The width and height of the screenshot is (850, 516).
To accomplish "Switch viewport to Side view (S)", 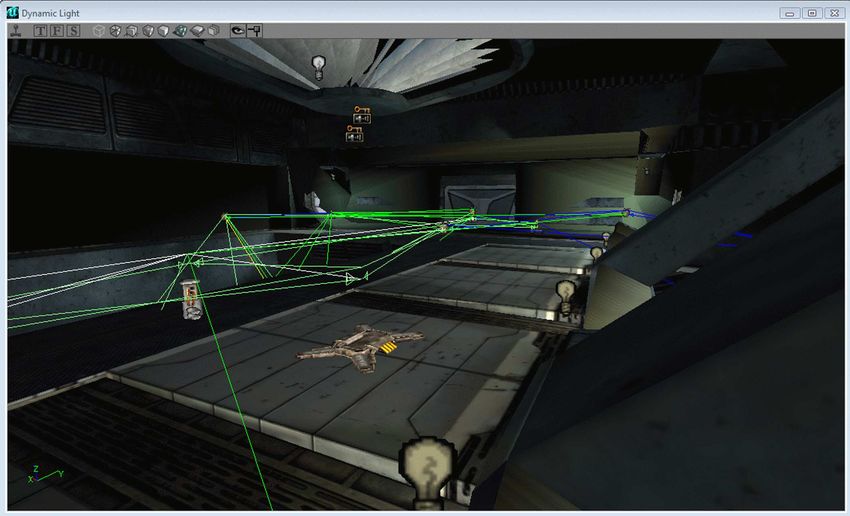I will [x=73, y=31].
